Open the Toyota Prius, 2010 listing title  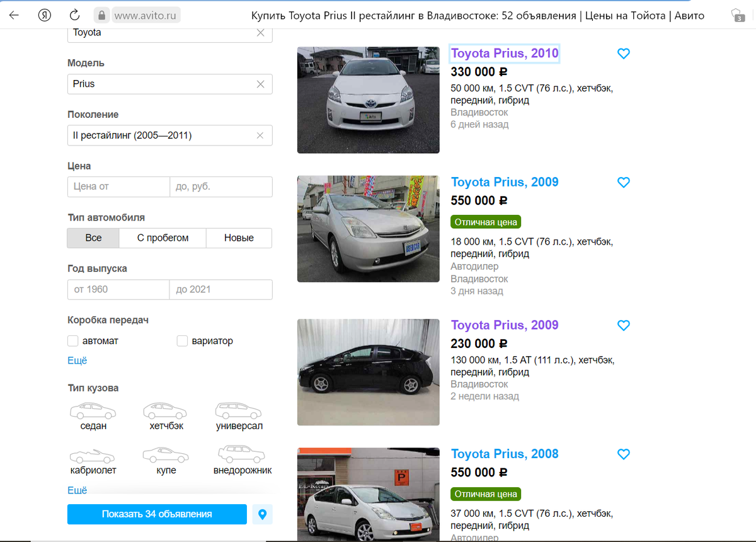pyautogui.click(x=505, y=54)
